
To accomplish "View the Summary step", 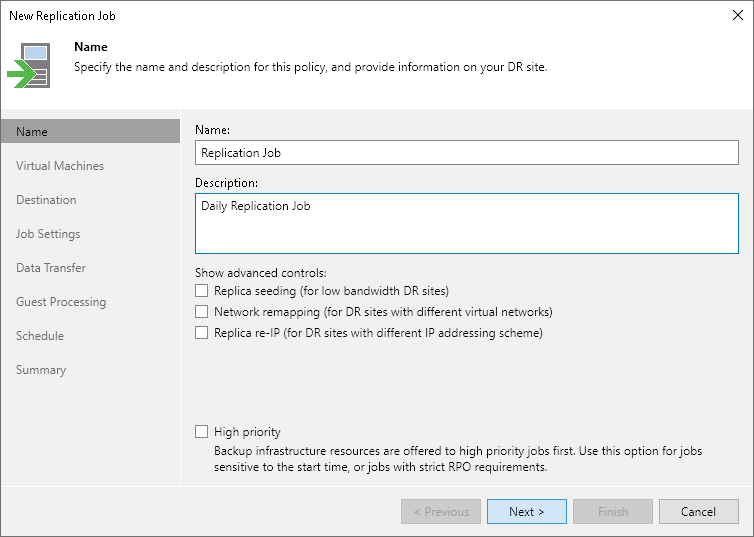I will tap(41, 370).
